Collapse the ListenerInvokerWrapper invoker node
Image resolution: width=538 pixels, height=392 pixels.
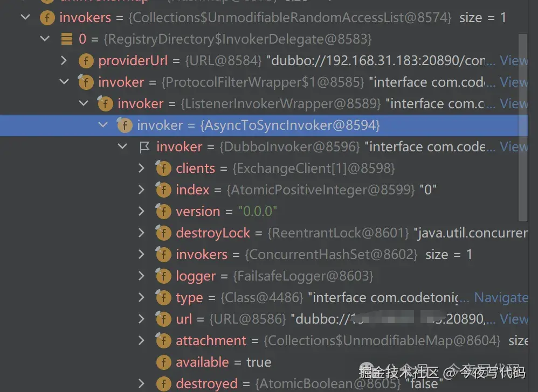(84, 103)
